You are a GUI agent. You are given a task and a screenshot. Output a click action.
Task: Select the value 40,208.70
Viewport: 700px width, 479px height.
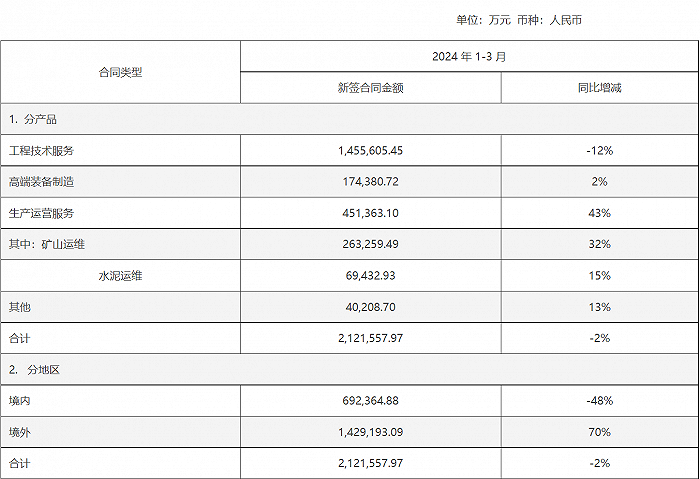coord(370,307)
